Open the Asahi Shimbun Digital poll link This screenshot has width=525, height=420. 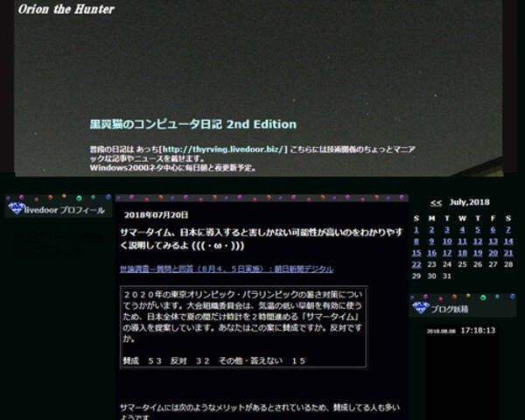point(227,269)
